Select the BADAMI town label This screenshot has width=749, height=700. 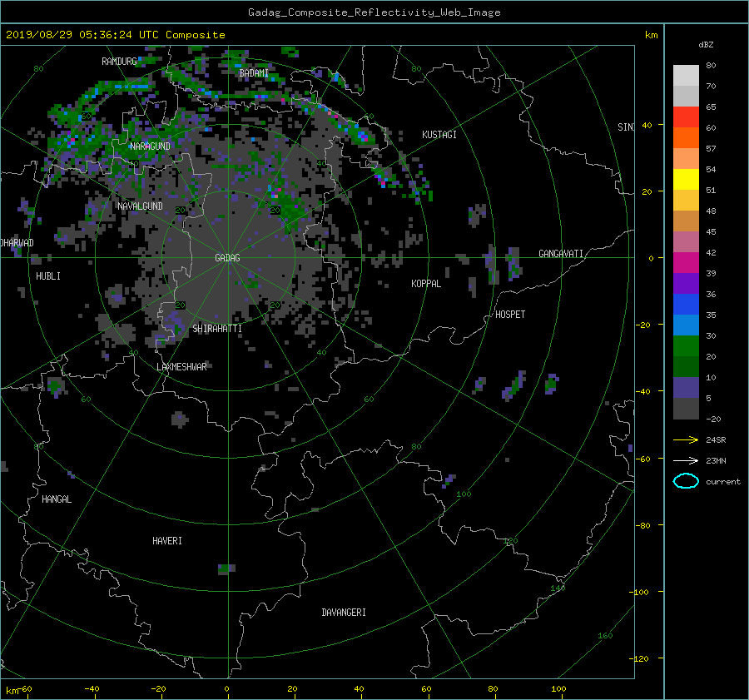[x=254, y=73]
